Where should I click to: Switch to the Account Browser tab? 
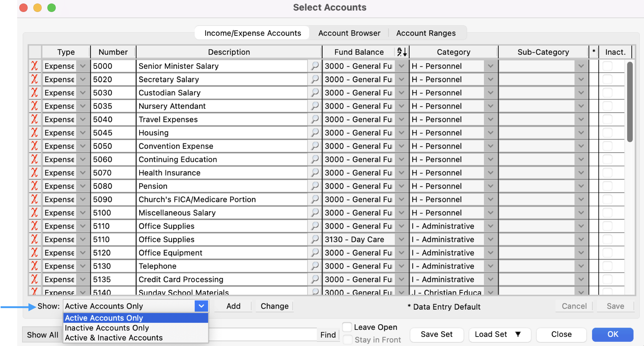(349, 33)
